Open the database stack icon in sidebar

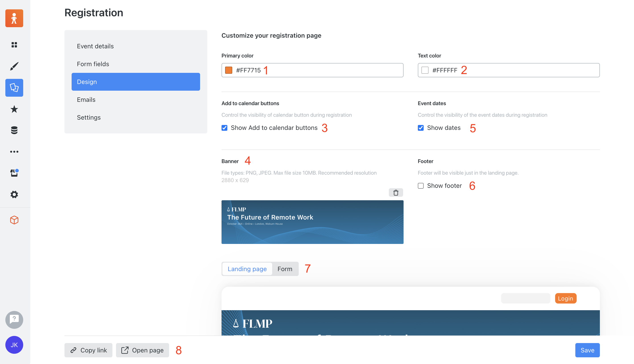(x=14, y=130)
